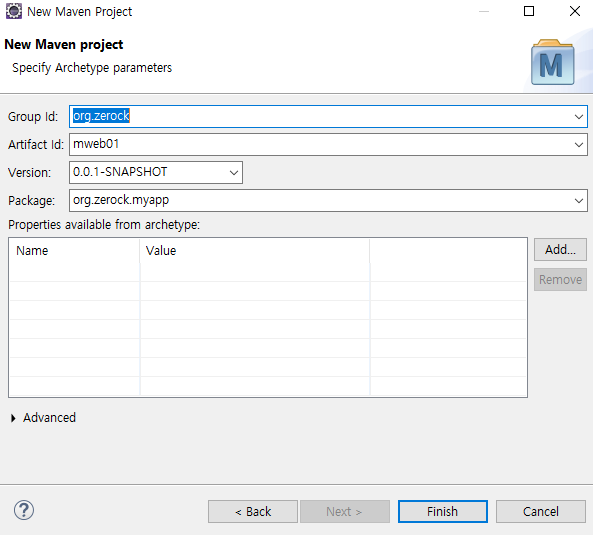Close the New Maven Project dialog
Screen dimensions: 593x535
(575, 11)
